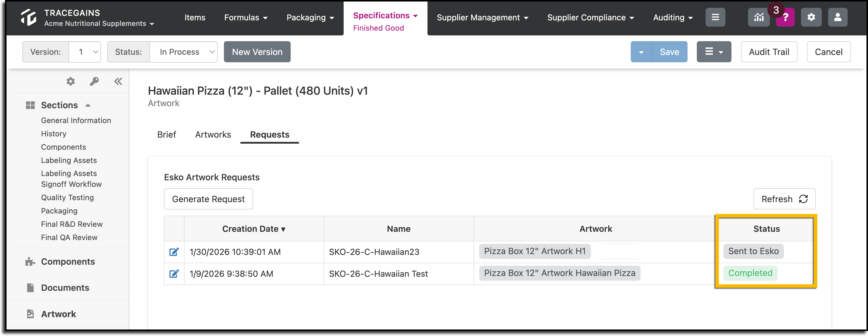Viewport: 868px width, 336px height.
Task: Expand the Specifications menu
Action: click(386, 16)
